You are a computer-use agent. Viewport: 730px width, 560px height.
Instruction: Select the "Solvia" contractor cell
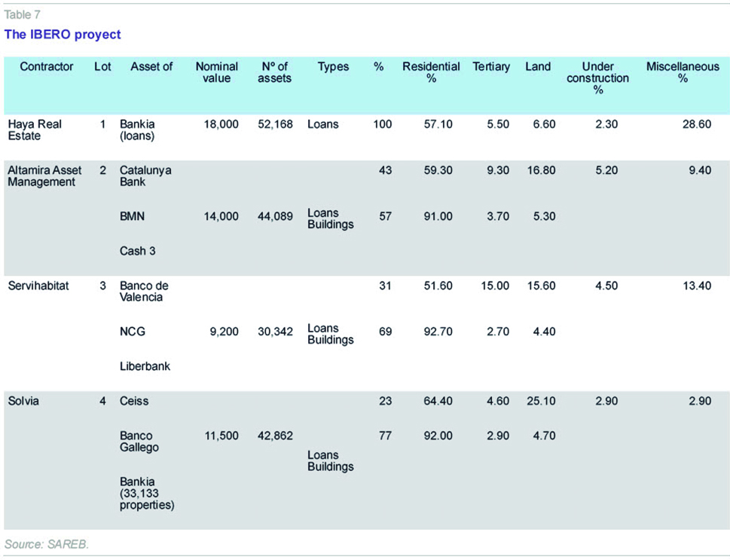23,401
